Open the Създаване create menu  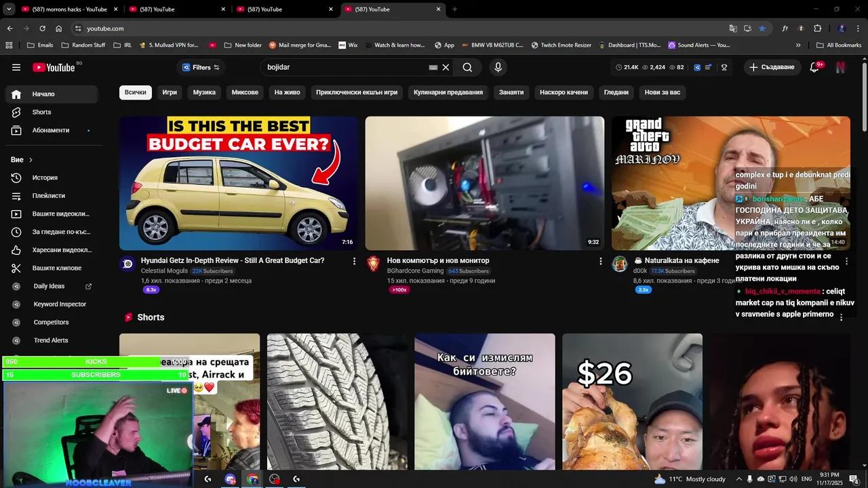pyautogui.click(x=772, y=67)
